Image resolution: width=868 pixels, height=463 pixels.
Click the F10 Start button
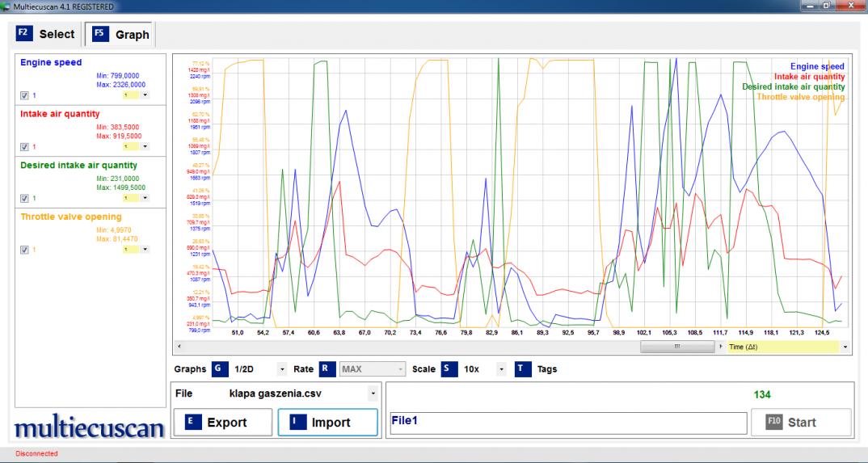(801, 422)
